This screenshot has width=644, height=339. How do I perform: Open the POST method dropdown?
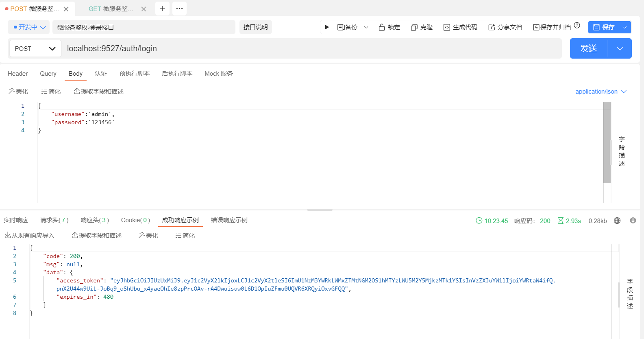[35, 49]
